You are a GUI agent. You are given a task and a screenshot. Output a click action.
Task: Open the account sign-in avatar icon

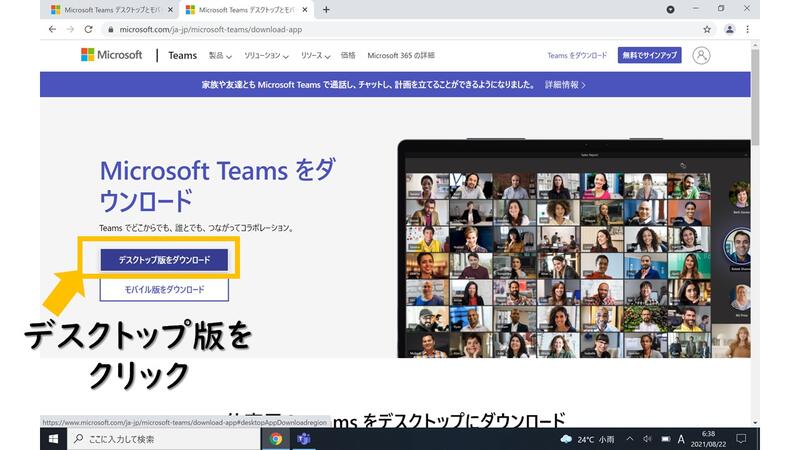(702, 55)
